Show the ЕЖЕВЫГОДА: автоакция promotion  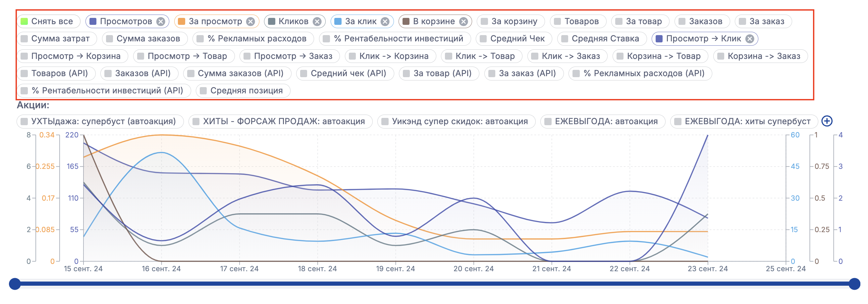point(602,121)
